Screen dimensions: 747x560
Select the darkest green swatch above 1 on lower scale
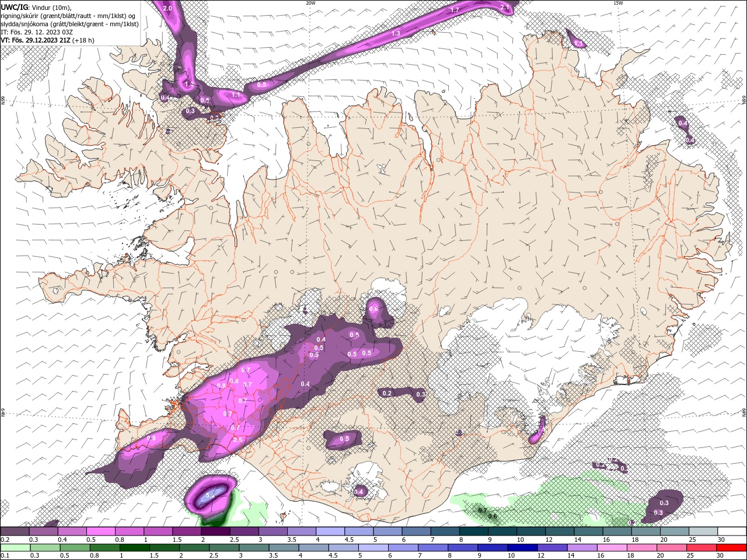coord(134,548)
